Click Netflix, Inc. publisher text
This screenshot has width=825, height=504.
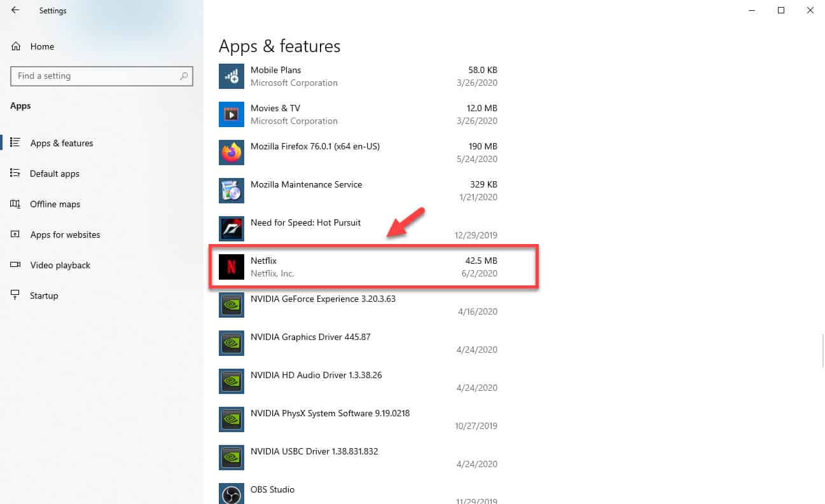pos(272,273)
